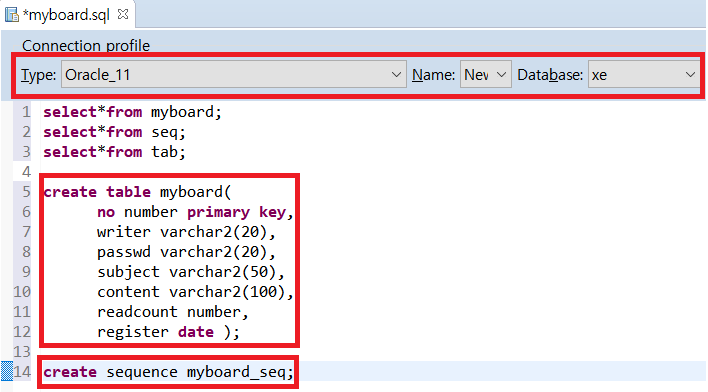Click the 'Database:' label
Screen dimensions: 708x392
[550, 75]
